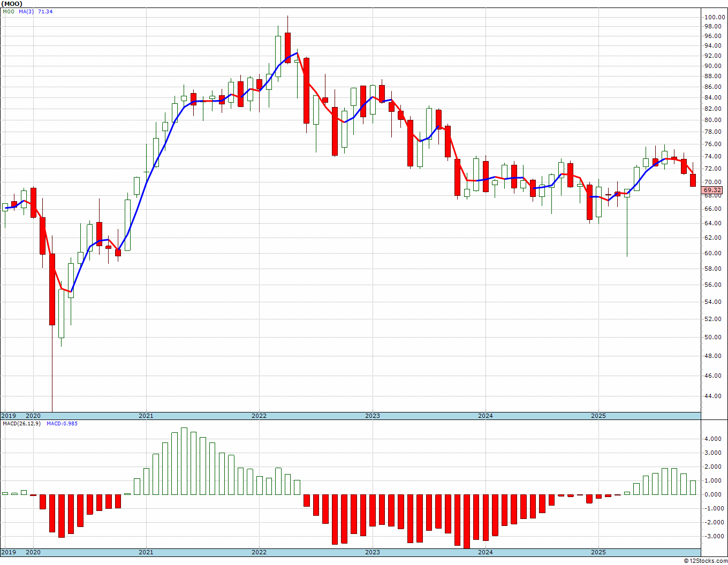Click the 2023 marker on price chart timeline
The width and height of the screenshot is (728, 565).
click(373, 416)
